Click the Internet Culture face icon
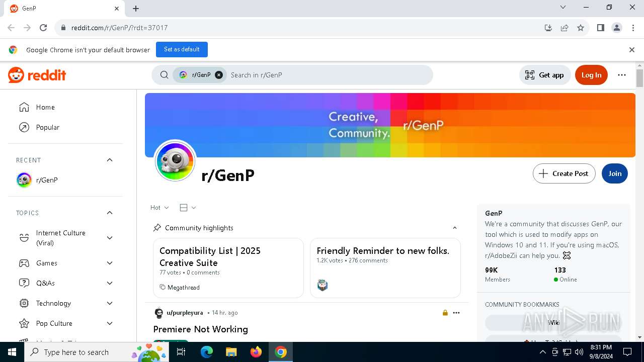 24,238
